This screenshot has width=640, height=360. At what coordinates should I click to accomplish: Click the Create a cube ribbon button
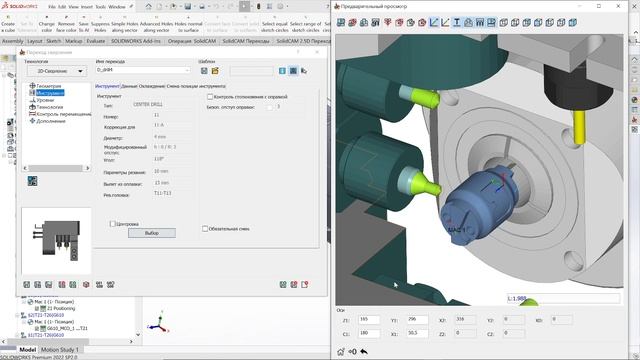coord(8,24)
